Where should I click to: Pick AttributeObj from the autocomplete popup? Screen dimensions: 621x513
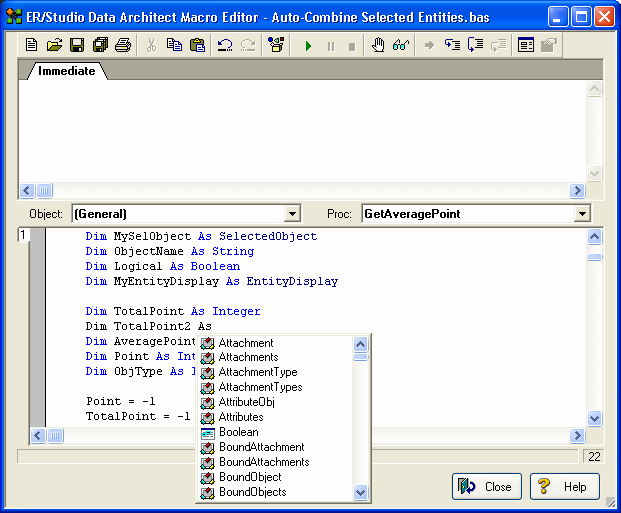coord(276,402)
